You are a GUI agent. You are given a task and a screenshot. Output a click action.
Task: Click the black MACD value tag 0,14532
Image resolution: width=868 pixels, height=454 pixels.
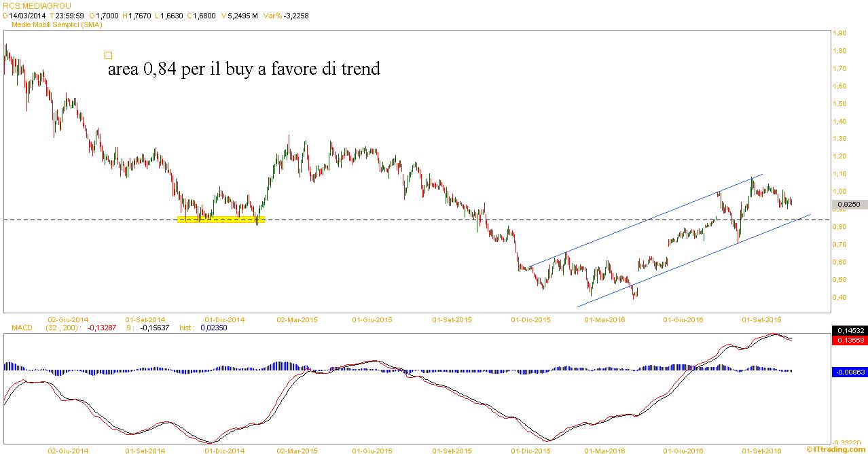coord(849,330)
